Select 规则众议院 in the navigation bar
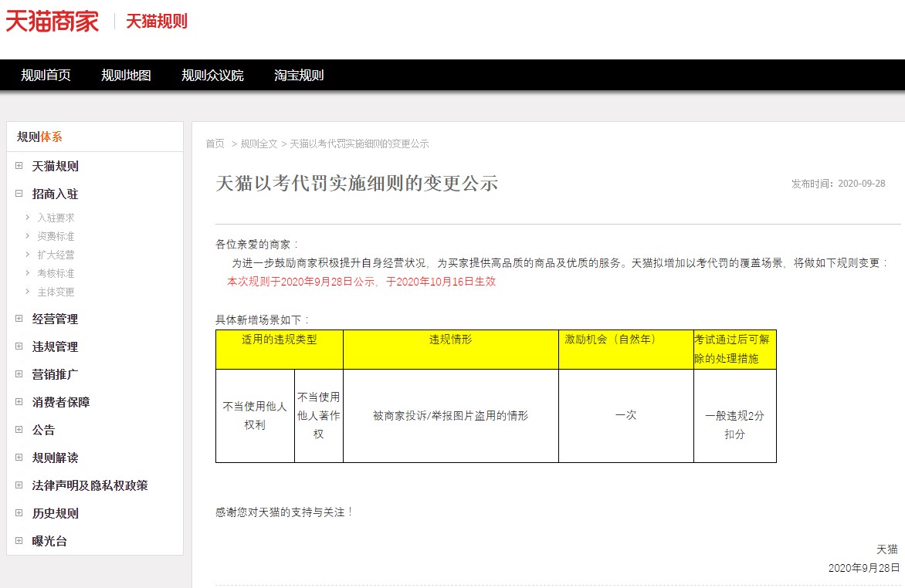 pyautogui.click(x=212, y=75)
